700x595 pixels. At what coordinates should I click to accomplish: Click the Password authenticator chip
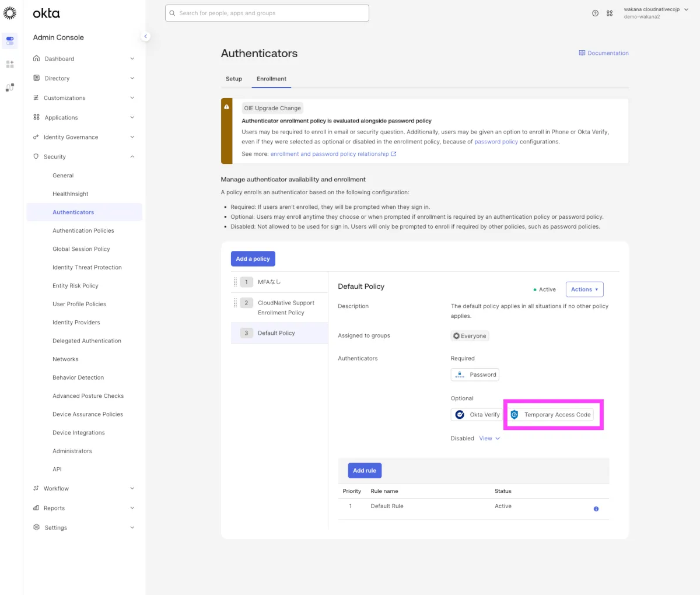(x=475, y=374)
